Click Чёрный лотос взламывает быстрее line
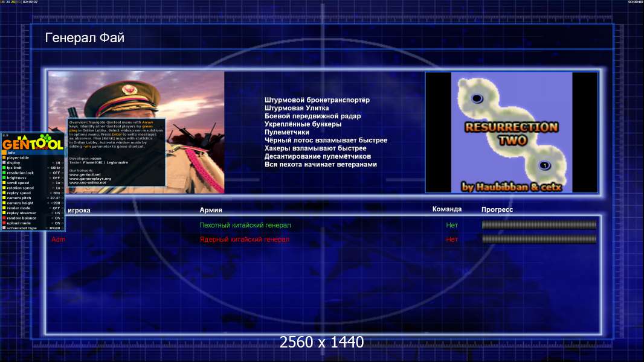This screenshot has width=644, height=362. pyautogui.click(x=326, y=140)
